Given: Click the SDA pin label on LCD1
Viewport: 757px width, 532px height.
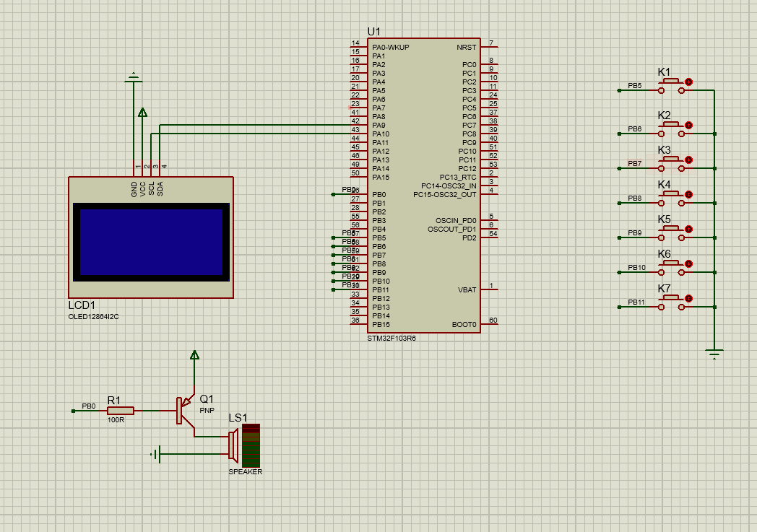Looking at the screenshot, I should pyautogui.click(x=160, y=188).
